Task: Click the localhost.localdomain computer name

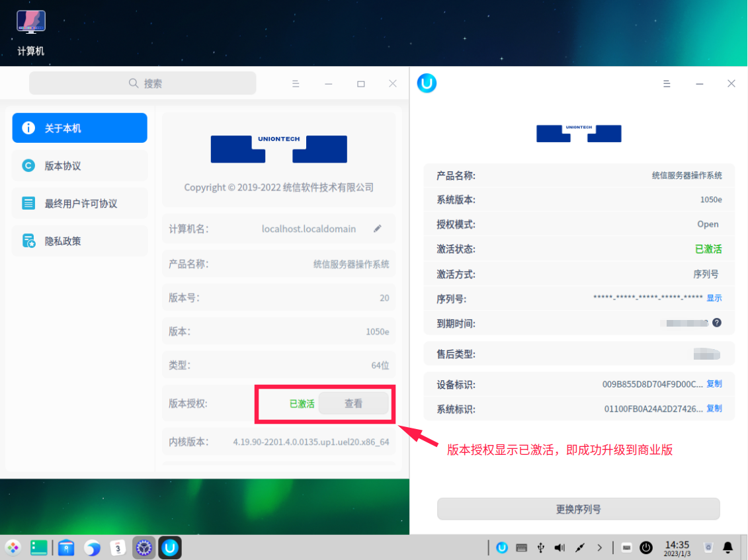Action: click(309, 229)
